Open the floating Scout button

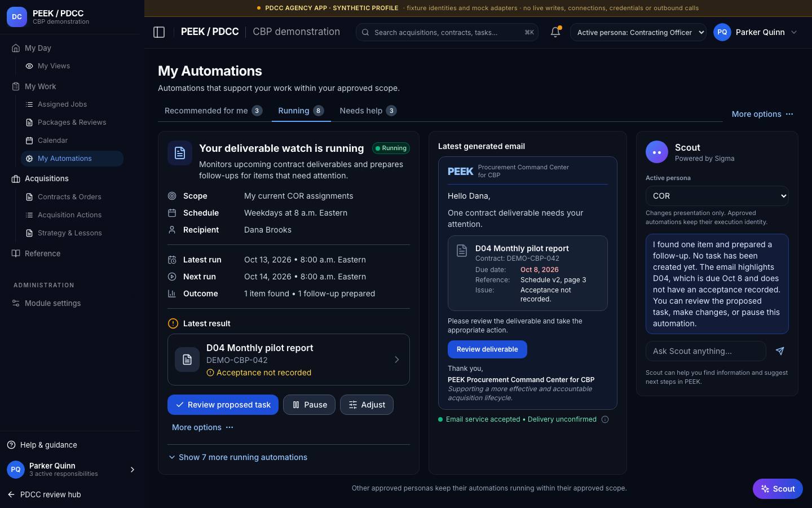pos(778,489)
